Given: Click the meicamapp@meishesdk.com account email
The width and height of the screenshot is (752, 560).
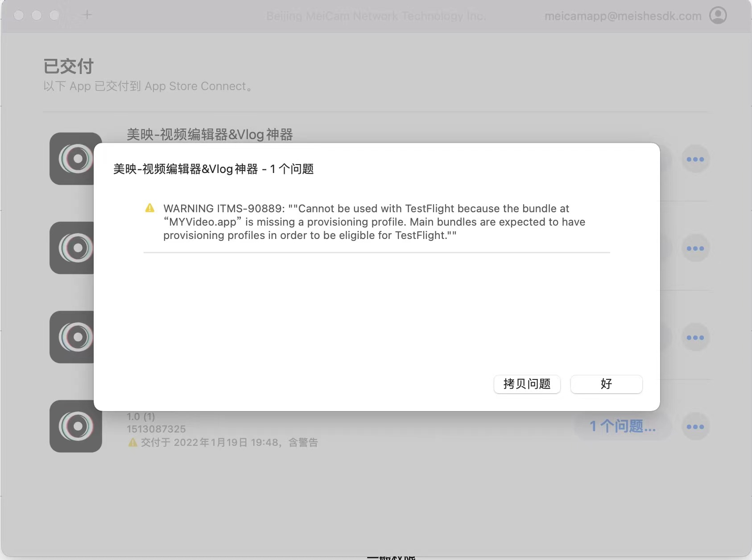Looking at the screenshot, I should pyautogui.click(x=623, y=16).
